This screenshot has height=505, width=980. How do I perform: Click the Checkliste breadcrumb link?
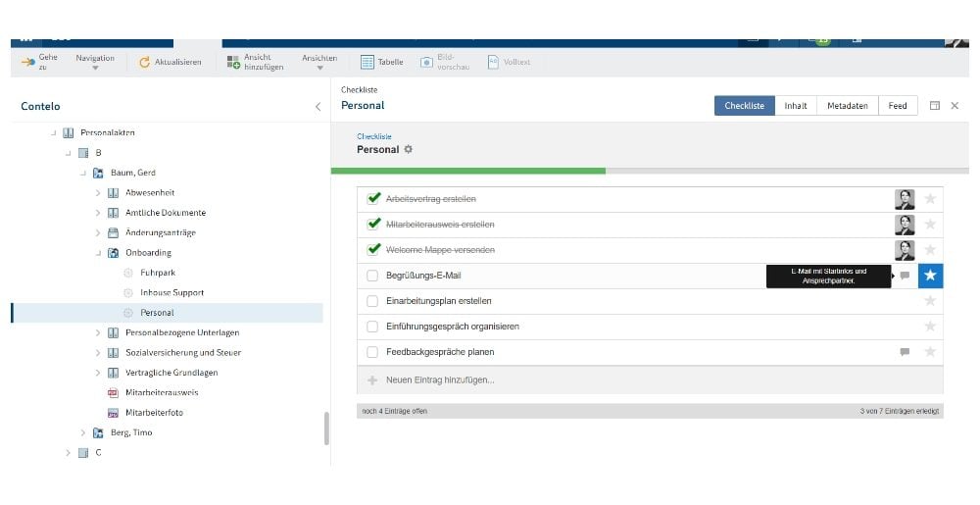tap(374, 136)
